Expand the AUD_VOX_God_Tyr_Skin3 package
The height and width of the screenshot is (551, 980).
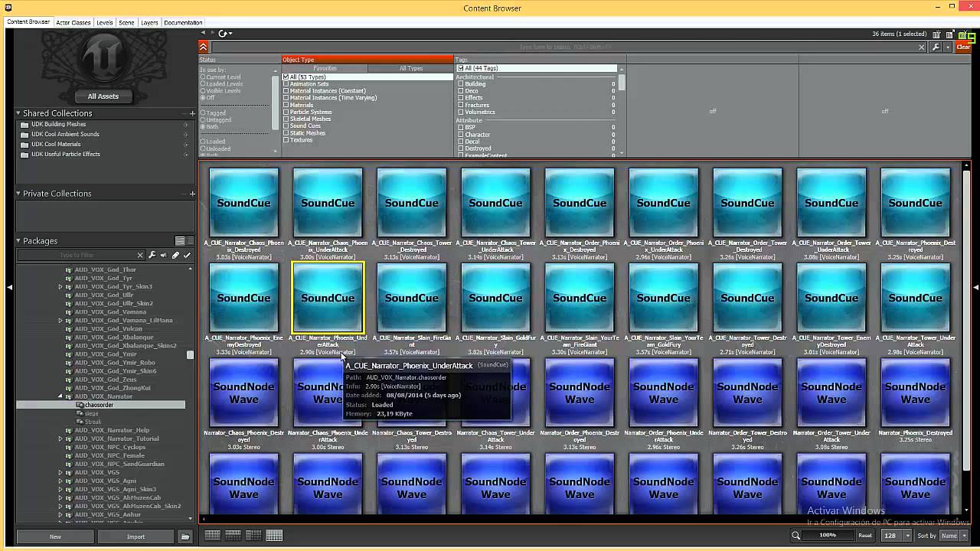(x=60, y=287)
